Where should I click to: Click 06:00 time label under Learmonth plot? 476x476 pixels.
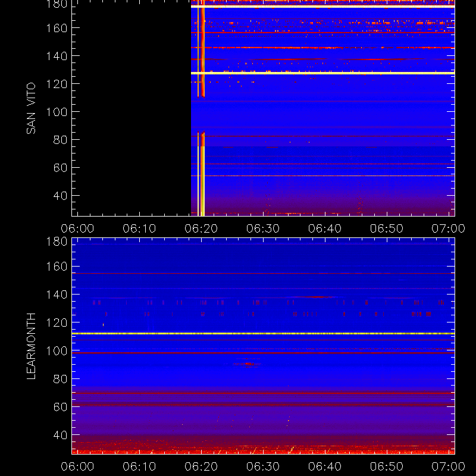pos(77,466)
